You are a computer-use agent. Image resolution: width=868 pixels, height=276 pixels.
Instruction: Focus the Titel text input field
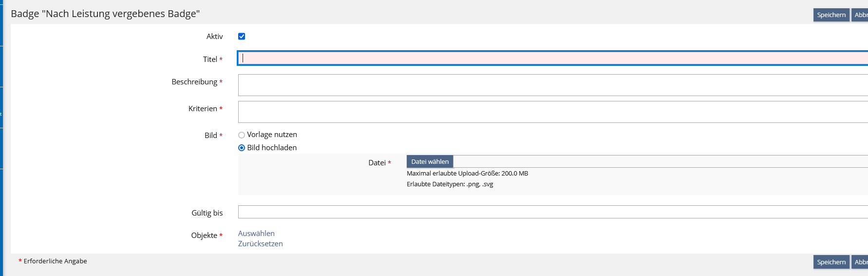[x=550, y=59]
